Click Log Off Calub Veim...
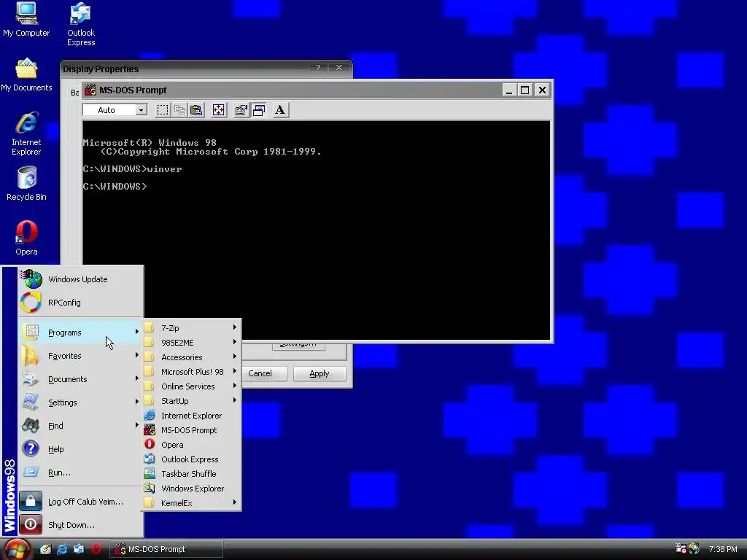 pyautogui.click(x=80, y=502)
